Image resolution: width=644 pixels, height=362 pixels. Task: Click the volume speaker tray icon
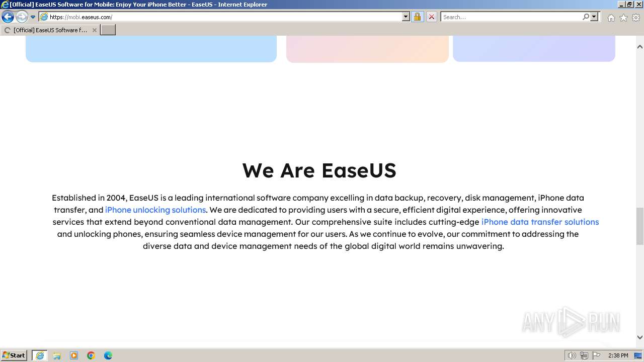pyautogui.click(x=572, y=355)
